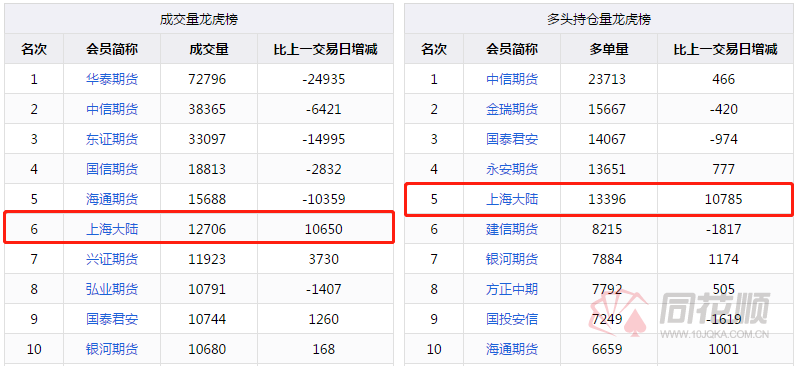Open the 国信期货 member link
The width and height of the screenshot is (799, 366).
[x=112, y=169]
